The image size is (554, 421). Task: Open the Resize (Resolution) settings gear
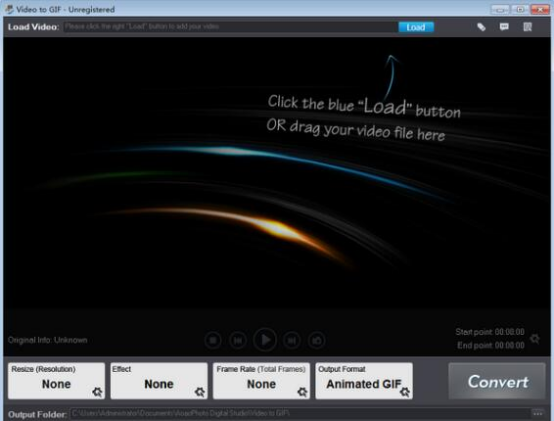97,392
